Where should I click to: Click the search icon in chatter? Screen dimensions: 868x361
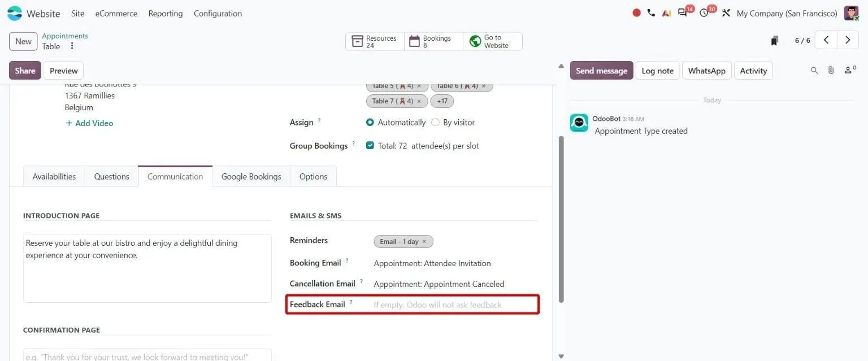click(x=814, y=71)
